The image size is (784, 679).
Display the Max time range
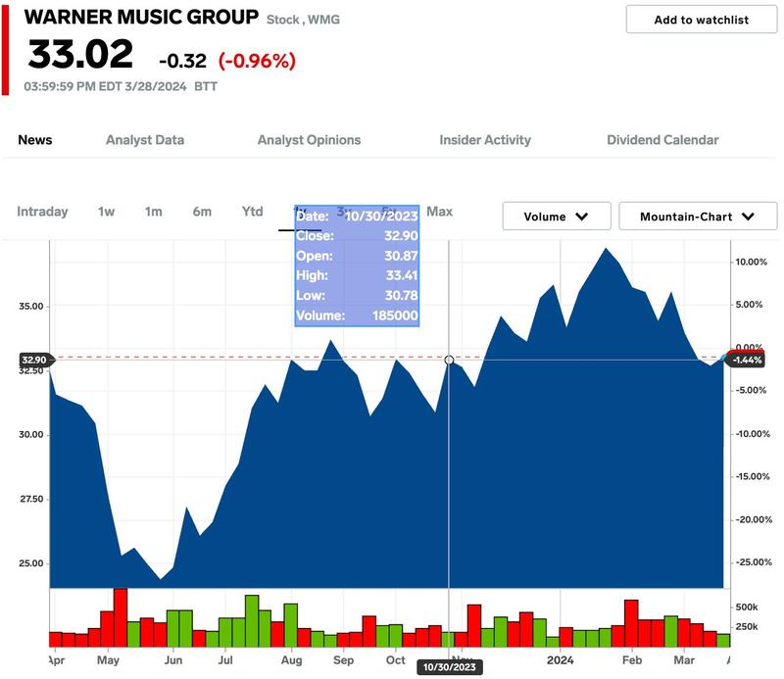[439, 212]
